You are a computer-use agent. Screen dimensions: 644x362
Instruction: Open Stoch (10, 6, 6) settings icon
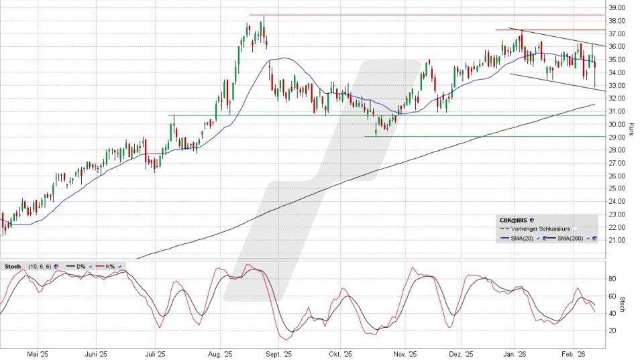coord(56,267)
